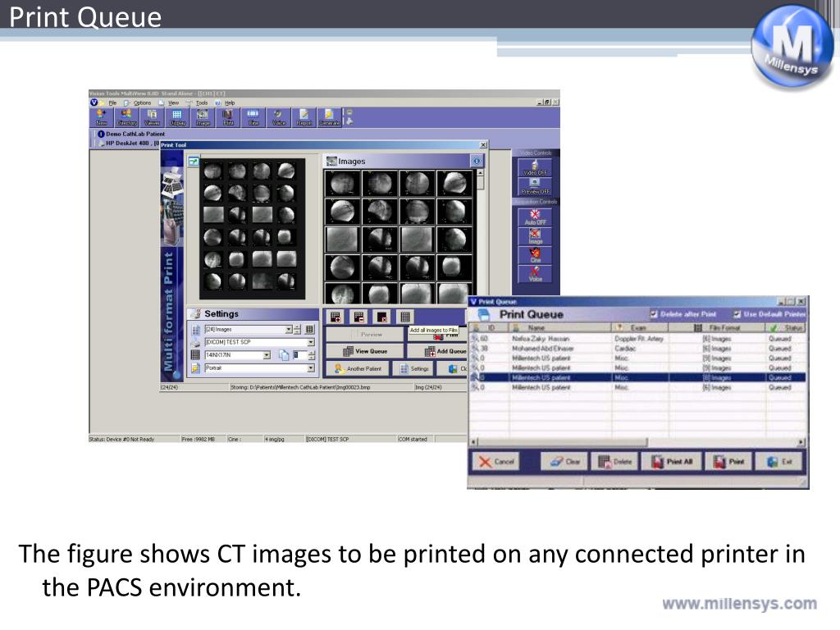Open the Portrait orientation dropdown
840x630 pixels.
311,368
